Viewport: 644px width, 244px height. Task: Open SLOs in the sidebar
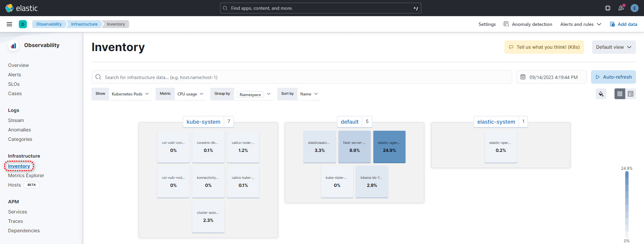pyautogui.click(x=14, y=84)
